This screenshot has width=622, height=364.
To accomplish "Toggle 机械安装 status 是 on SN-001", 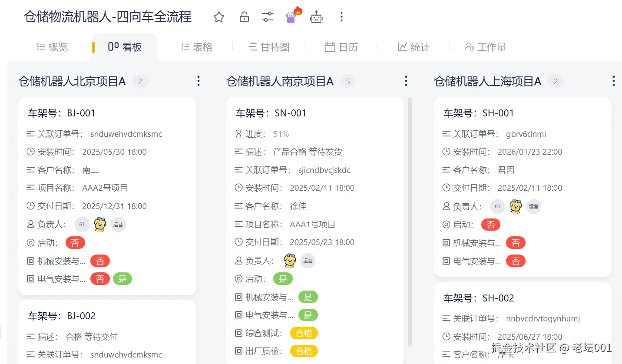I will coord(308,297).
